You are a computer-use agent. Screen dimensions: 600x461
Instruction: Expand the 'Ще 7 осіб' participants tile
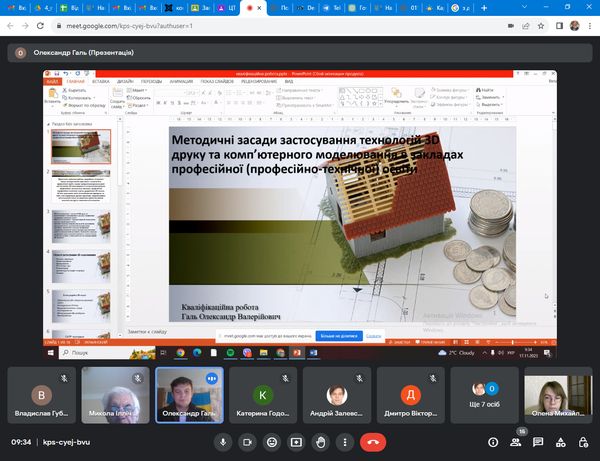point(484,393)
